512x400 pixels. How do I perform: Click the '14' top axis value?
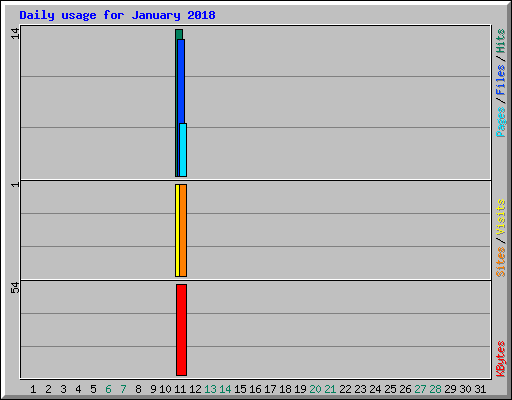coord(15,34)
